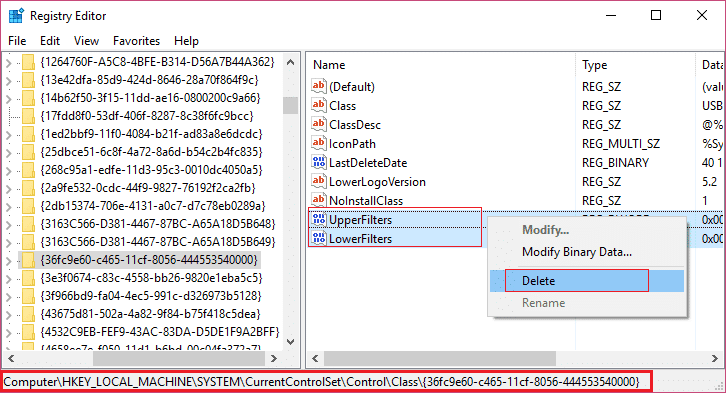Select Modify Binary Data in context menu
The width and height of the screenshot is (726, 393).
coord(576,252)
